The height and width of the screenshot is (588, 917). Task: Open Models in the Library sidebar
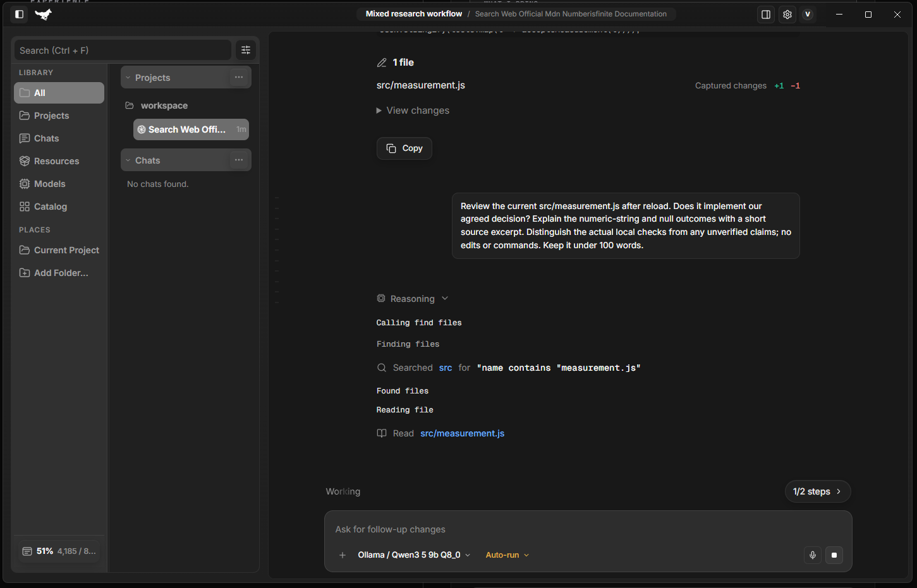pos(59,184)
